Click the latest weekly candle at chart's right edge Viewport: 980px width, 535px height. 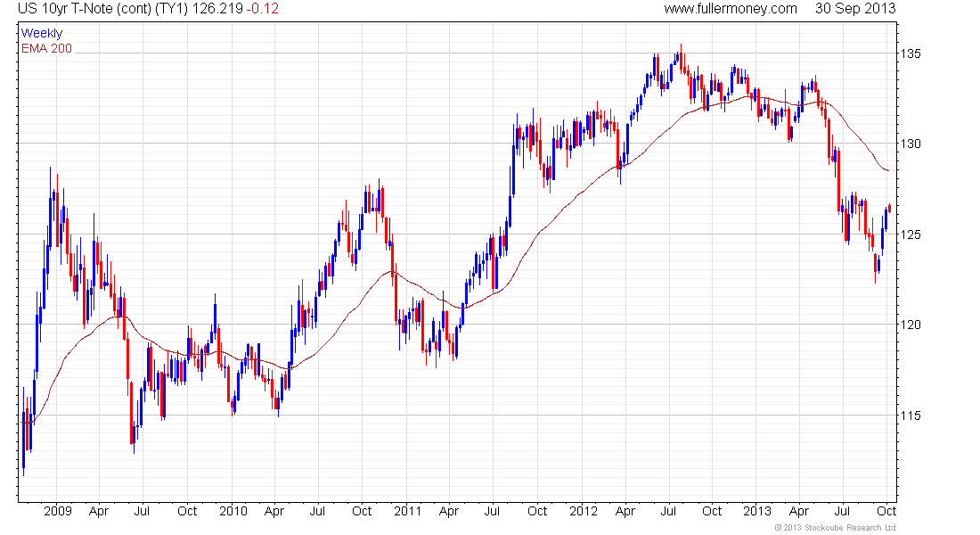pos(889,209)
